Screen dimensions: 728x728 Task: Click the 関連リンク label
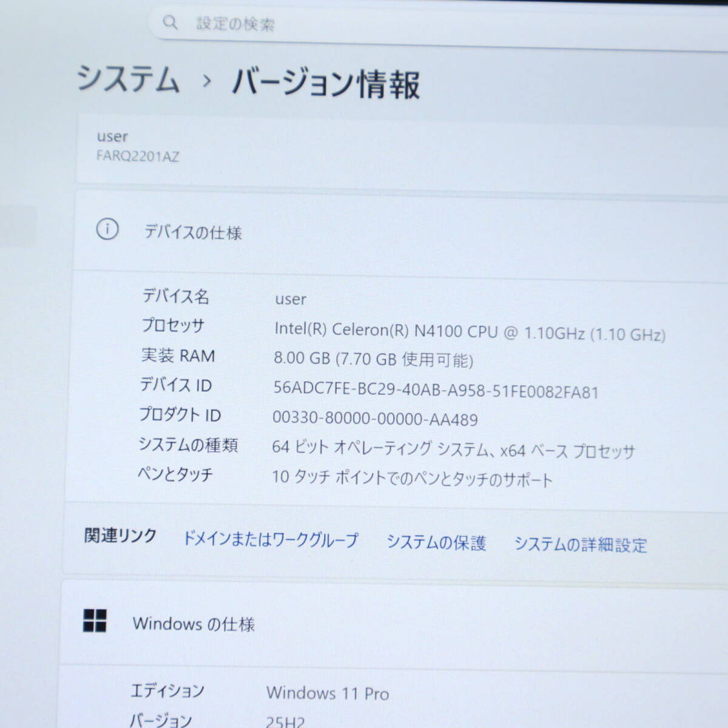(120, 536)
